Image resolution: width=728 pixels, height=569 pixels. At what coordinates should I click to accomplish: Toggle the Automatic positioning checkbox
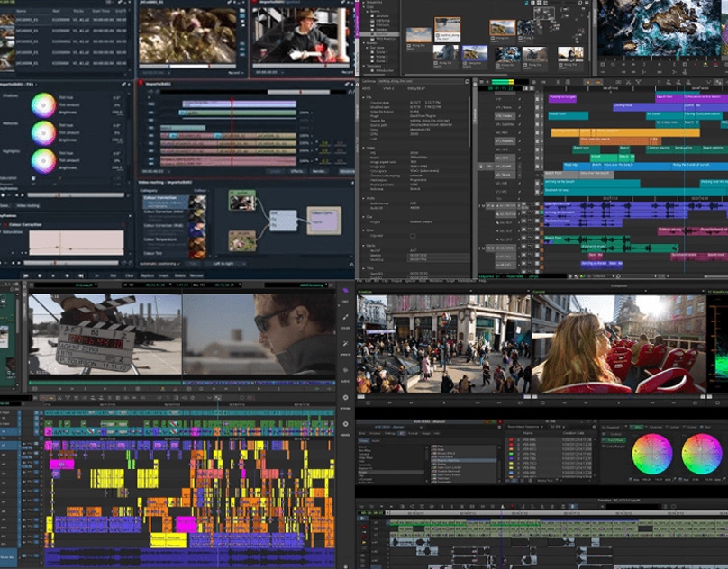pyautogui.click(x=178, y=264)
